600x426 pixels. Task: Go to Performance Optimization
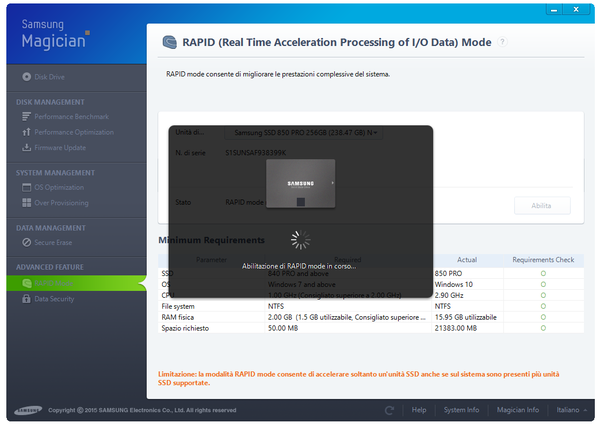click(74, 132)
